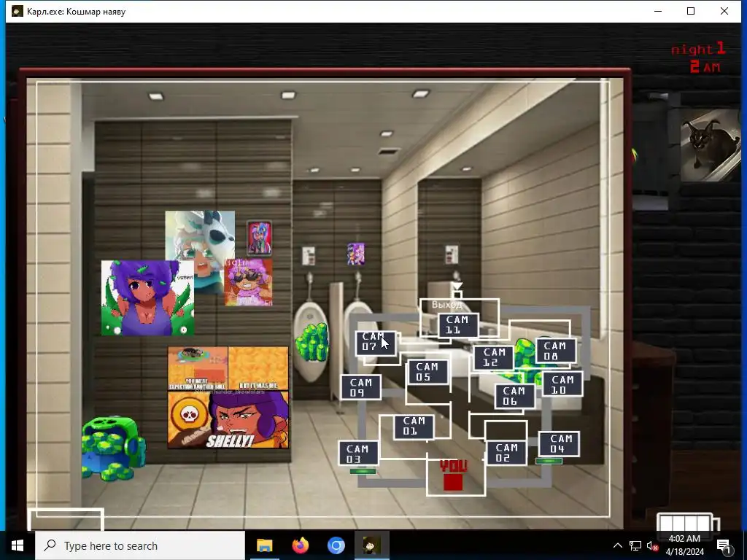Click the battery power indicator

pos(688,522)
